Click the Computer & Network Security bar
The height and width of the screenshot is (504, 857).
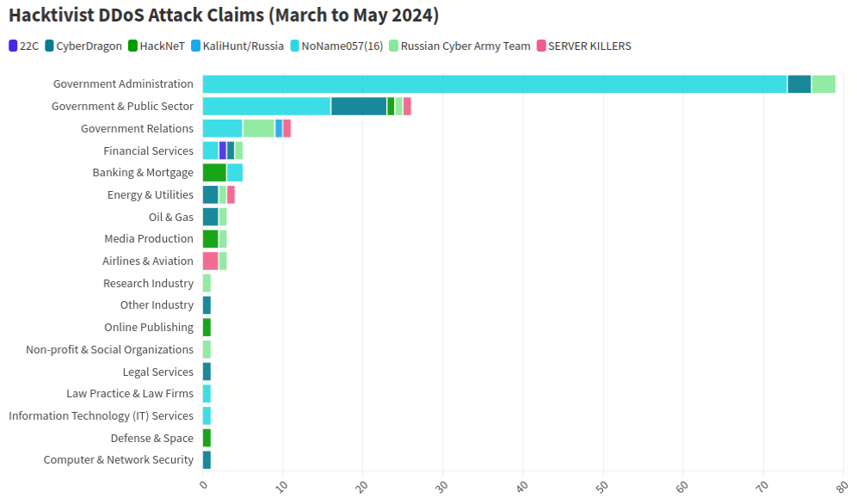click(207, 460)
